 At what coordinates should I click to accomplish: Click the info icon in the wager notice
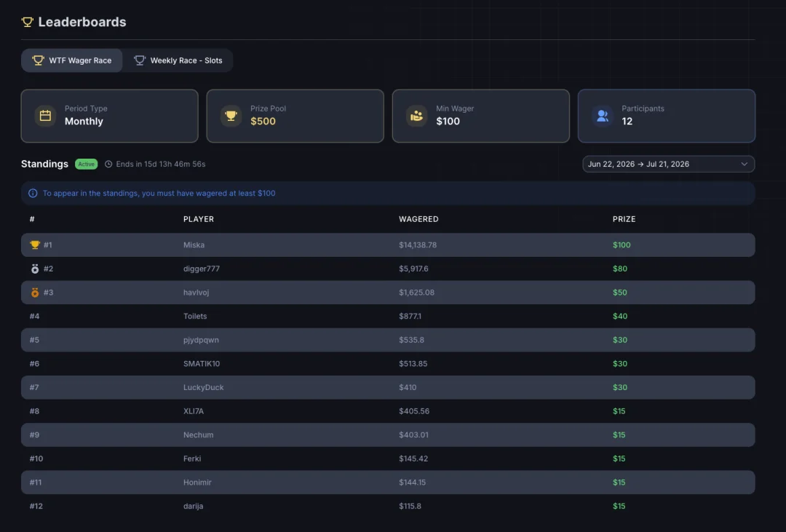point(33,193)
